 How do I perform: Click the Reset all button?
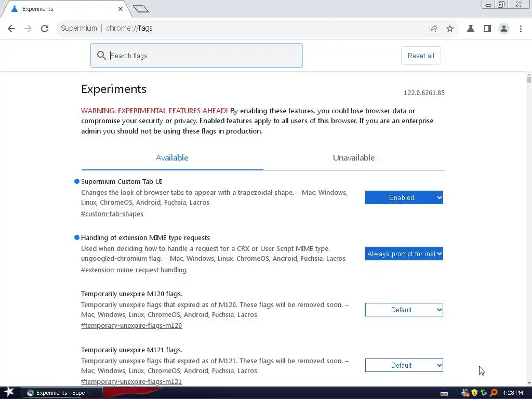tap(421, 56)
